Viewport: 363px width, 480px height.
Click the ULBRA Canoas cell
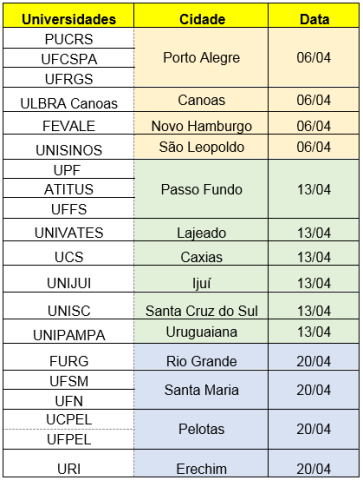[69, 100]
